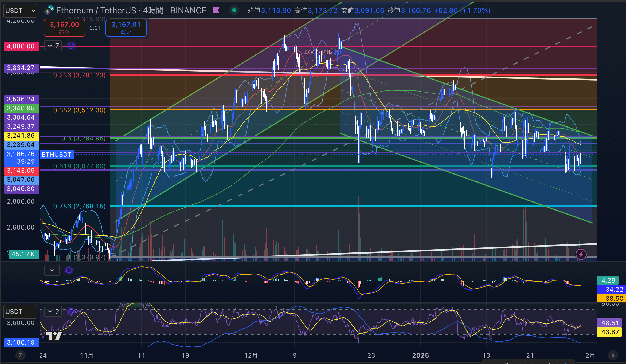Click the 45.17 K volume label
Screen dimensions: 626x364
23,254
